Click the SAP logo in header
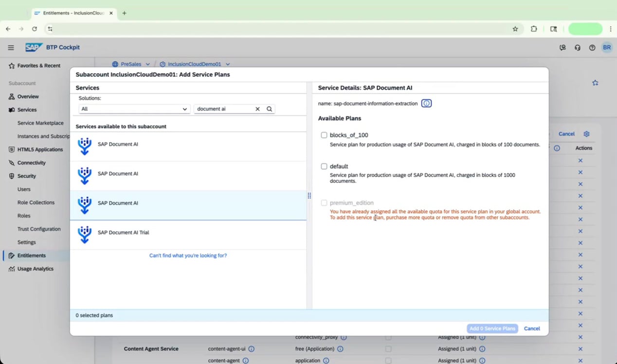This screenshot has width=617, height=364. pos(34,47)
